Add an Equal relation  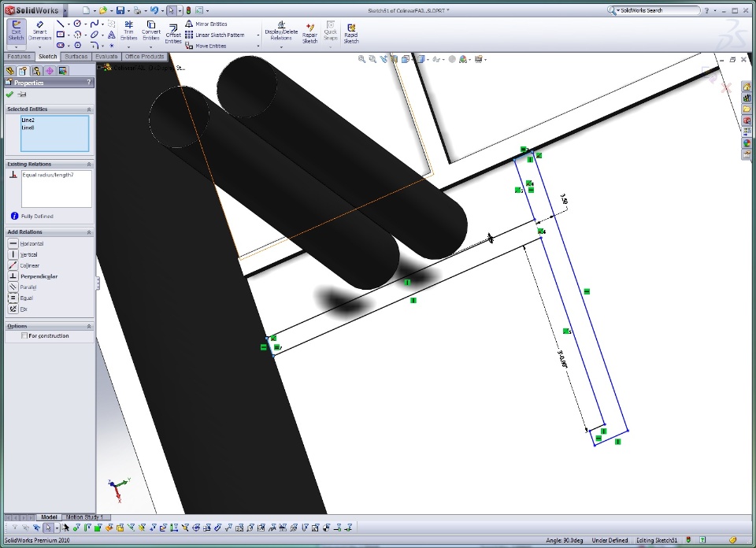pyautogui.click(x=20, y=298)
